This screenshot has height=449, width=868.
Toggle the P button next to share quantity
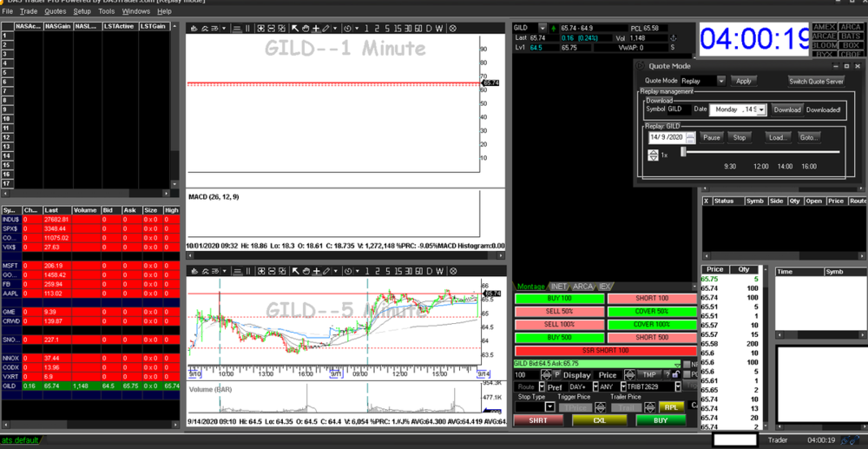pos(556,375)
